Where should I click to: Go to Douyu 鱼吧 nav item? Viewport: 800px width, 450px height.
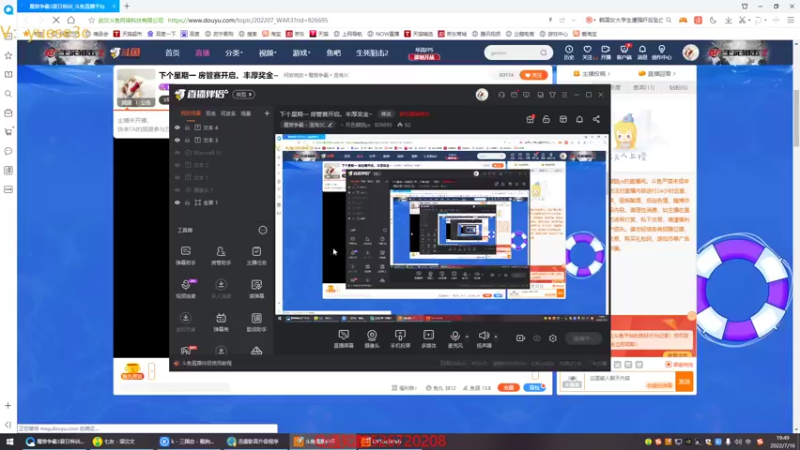click(333, 53)
